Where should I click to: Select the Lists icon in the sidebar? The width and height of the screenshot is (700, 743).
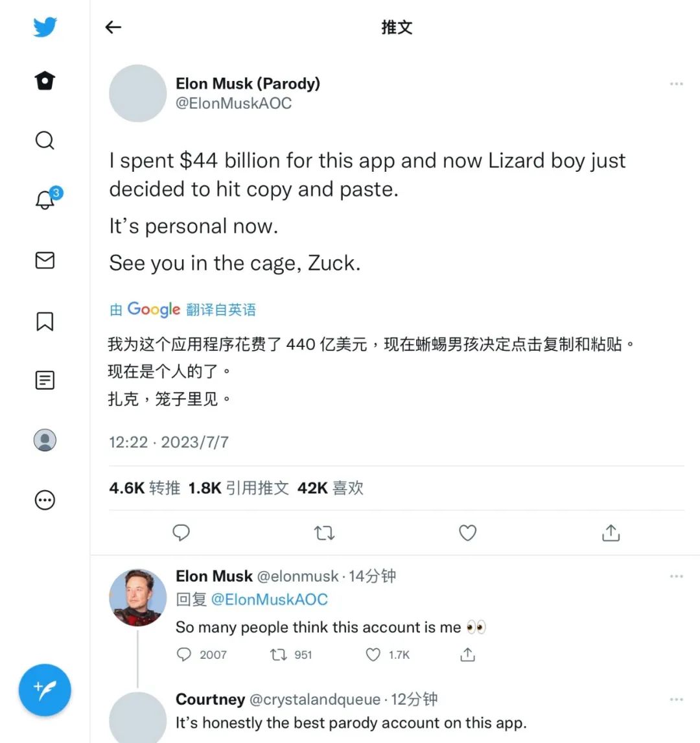coord(44,380)
